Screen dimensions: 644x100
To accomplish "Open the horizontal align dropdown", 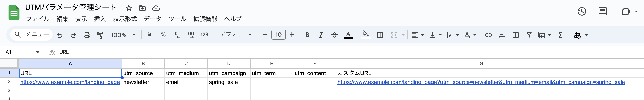I will [418, 35].
